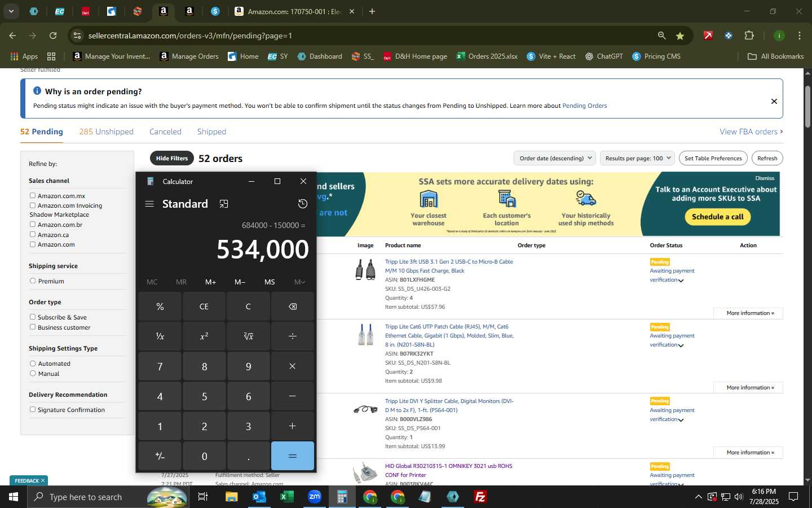Screen dimensions: 812x508
Task: Click the multiply key in Calculator
Action: pos(293,366)
